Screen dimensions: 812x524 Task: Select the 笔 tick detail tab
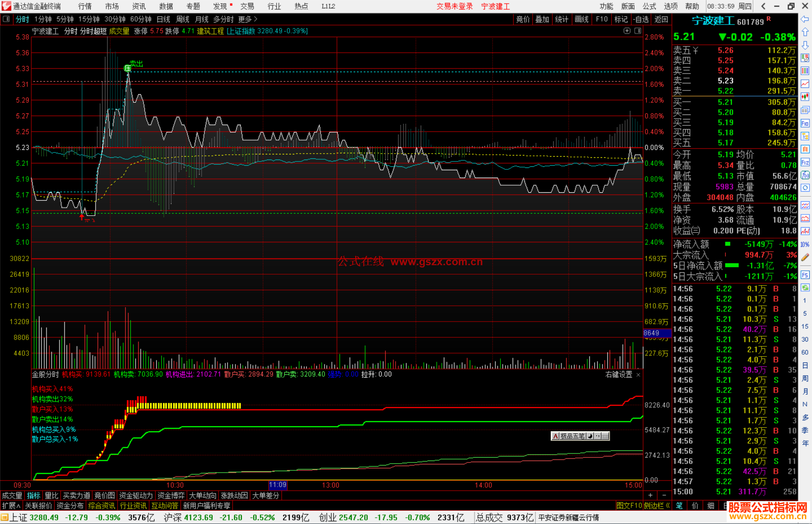click(679, 506)
